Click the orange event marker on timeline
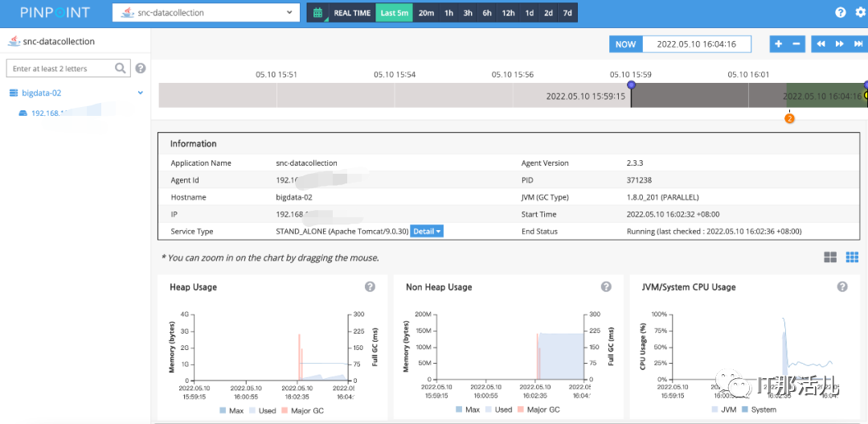This screenshot has height=424, width=868. coord(789,118)
